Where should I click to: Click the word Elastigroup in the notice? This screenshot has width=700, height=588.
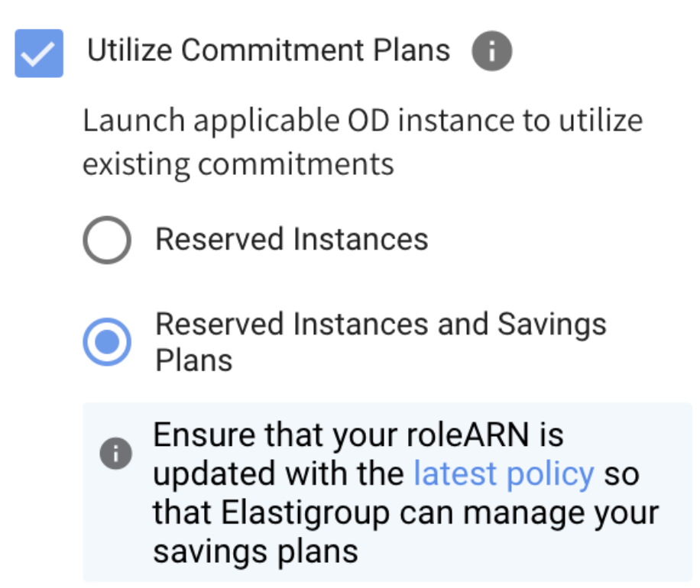click(x=322, y=512)
